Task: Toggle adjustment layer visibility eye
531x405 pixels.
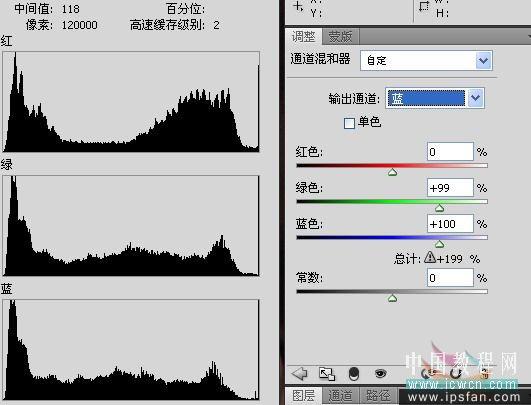Action: [381, 374]
